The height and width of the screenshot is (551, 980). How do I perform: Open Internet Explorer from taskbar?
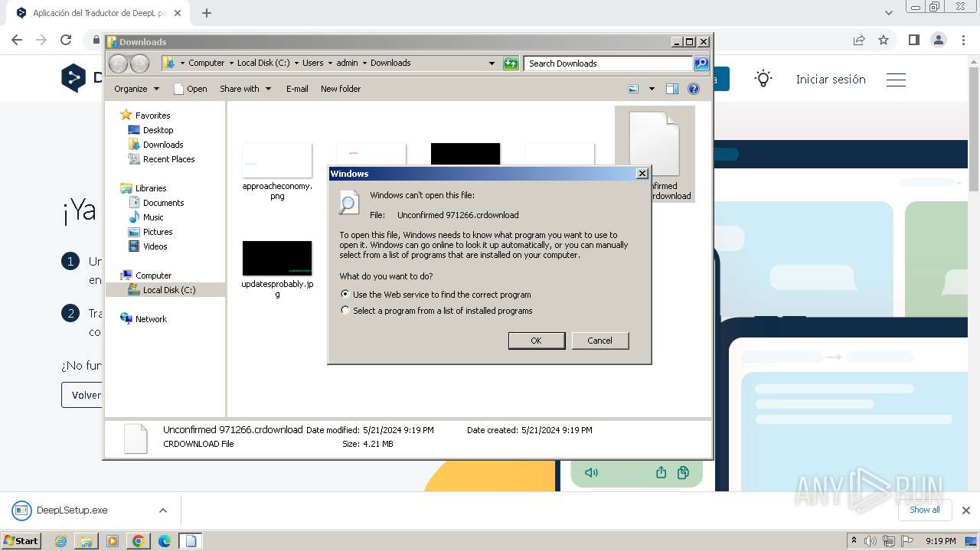pos(60,541)
